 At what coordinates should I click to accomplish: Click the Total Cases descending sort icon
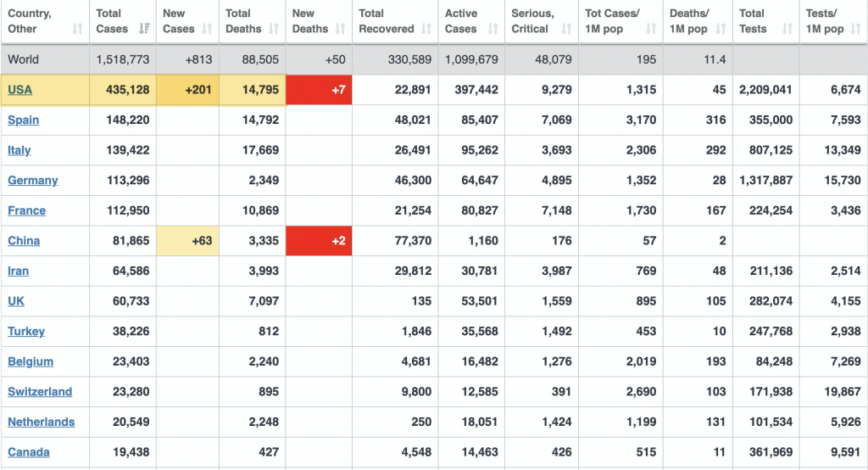[x=143, y=29]
